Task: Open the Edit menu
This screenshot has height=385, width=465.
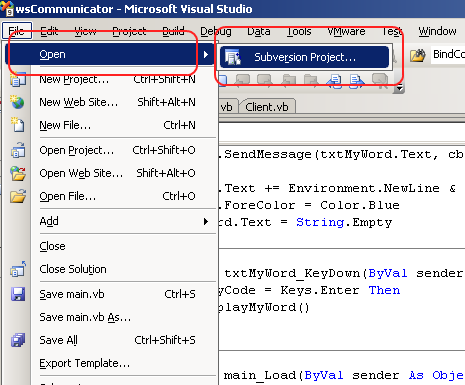Action: [x=49, y=31]
